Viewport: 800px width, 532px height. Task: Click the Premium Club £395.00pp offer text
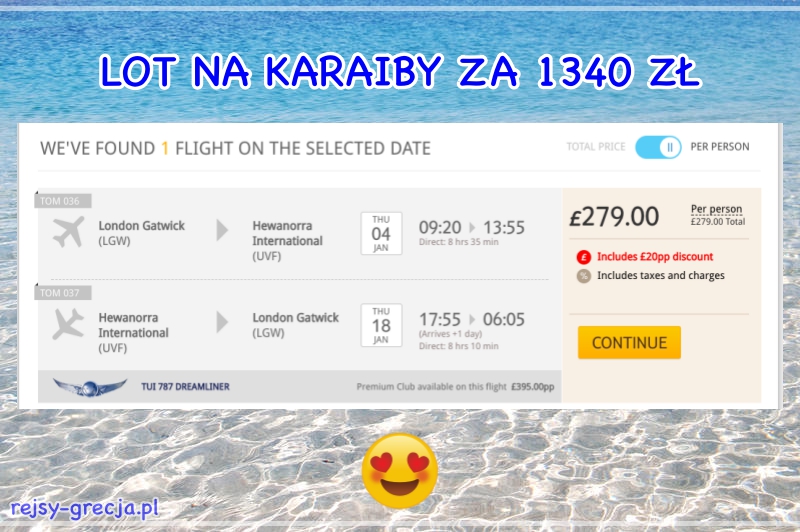coord(455,387)
